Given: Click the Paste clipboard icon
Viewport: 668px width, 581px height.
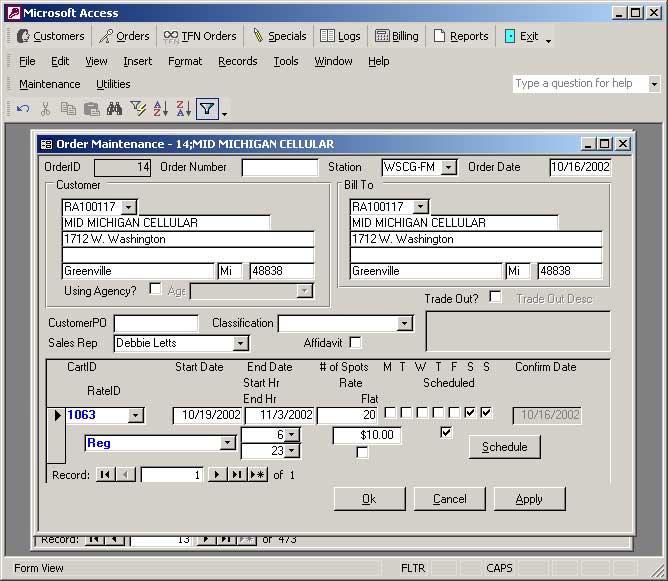Looking at the screenshot, I should click(91, 109).
